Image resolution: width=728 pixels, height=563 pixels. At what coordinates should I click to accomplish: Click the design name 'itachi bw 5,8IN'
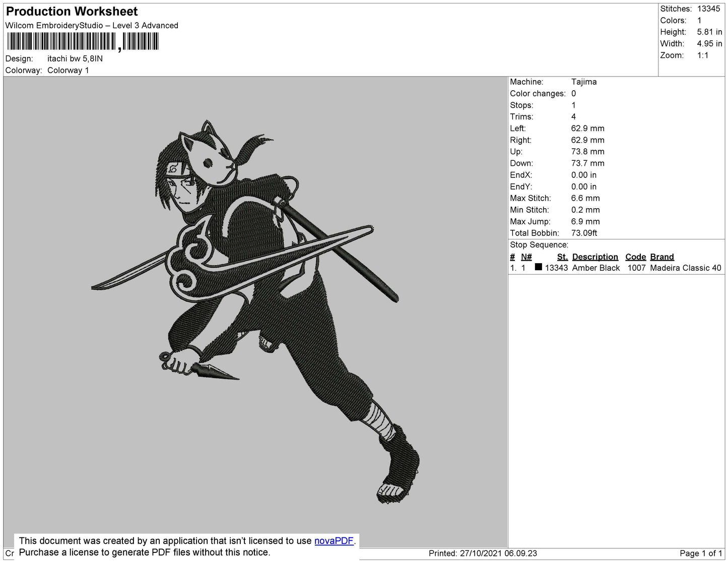tap(75, 58)
